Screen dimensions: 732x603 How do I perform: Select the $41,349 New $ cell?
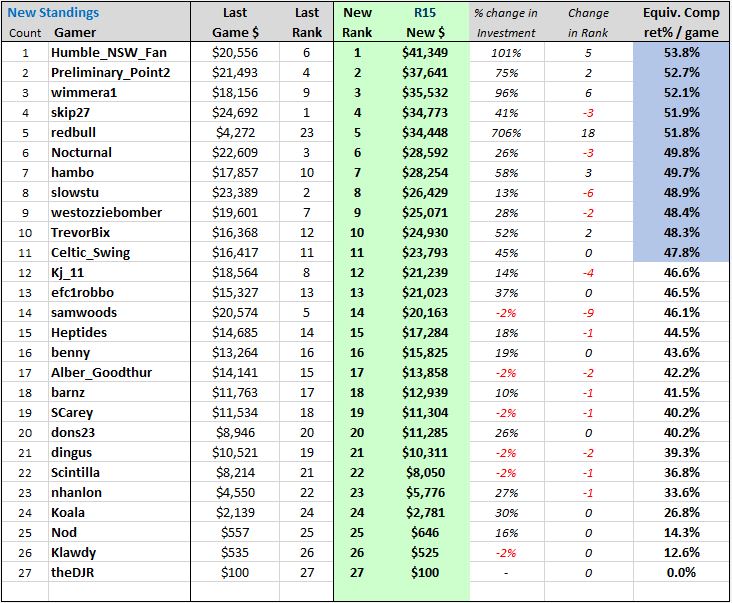click(x=425, y=53)
